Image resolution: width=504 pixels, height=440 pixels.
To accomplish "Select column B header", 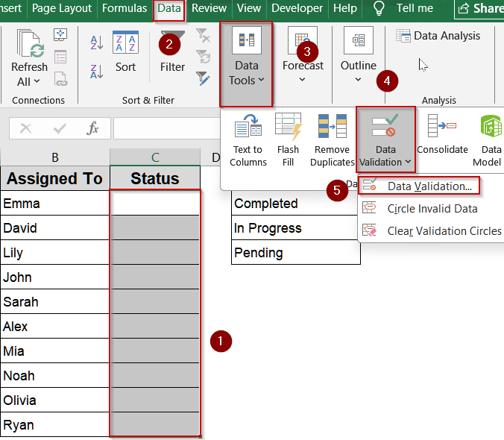I will pyautogui.click(x=55, y=157).
